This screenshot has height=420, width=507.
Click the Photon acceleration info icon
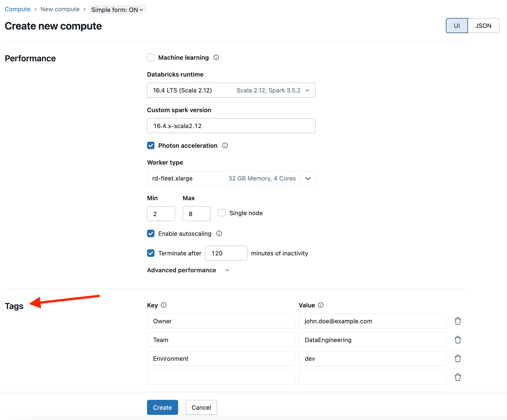click(225, 145)
